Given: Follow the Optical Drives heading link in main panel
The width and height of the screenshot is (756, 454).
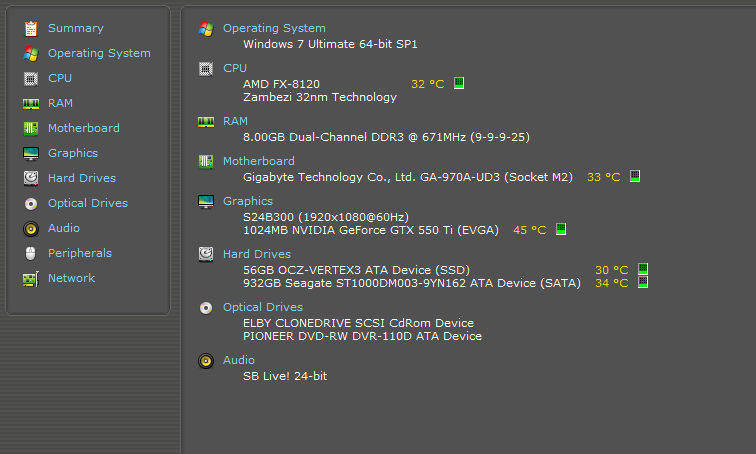Looking at the screenshot, I should click(263, 307).
